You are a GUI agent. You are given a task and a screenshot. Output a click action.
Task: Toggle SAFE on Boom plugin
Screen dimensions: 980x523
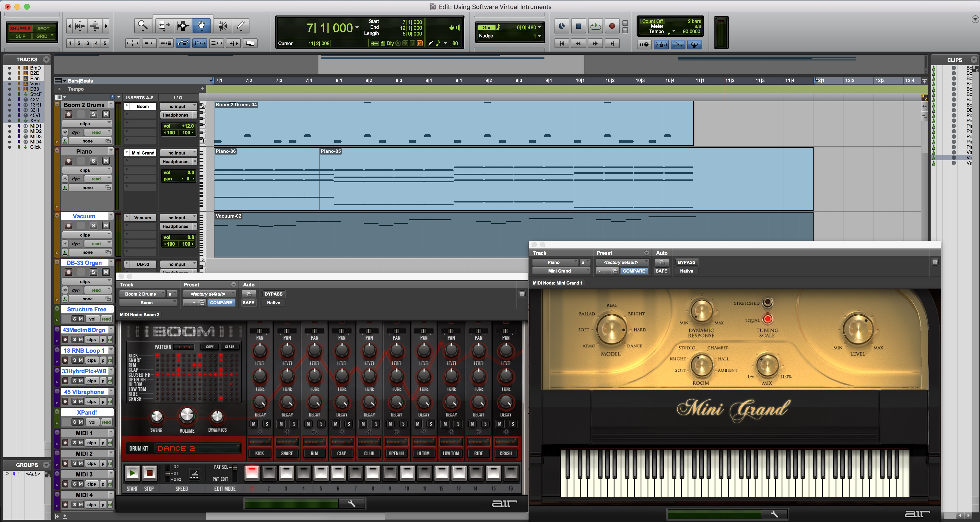coord(248,303)
